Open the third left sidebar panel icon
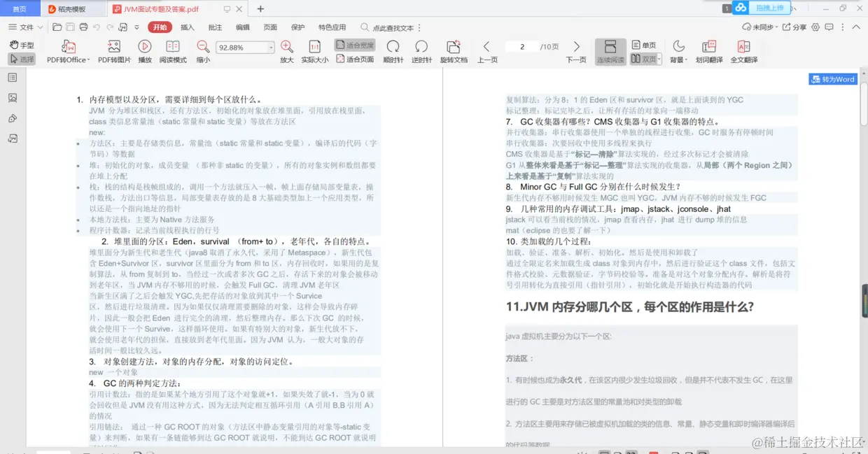The width and height of the screenshot is (868, 454). coord(13,118)
